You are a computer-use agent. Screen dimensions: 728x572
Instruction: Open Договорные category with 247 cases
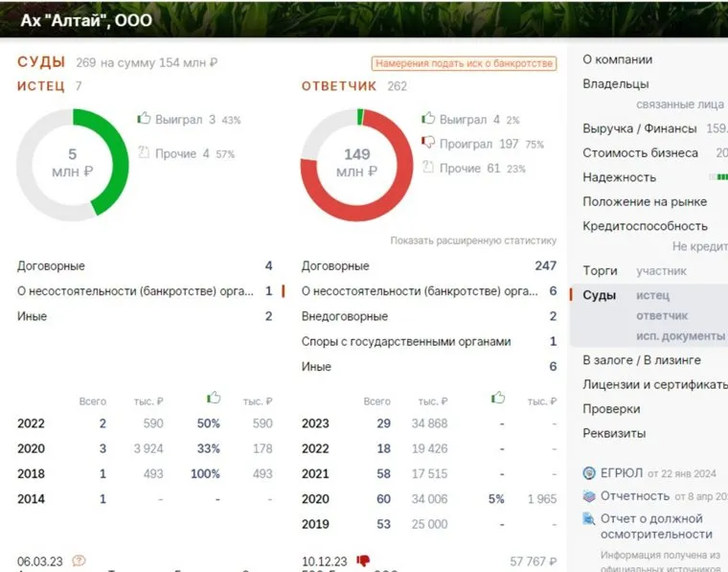pos(335,266)
